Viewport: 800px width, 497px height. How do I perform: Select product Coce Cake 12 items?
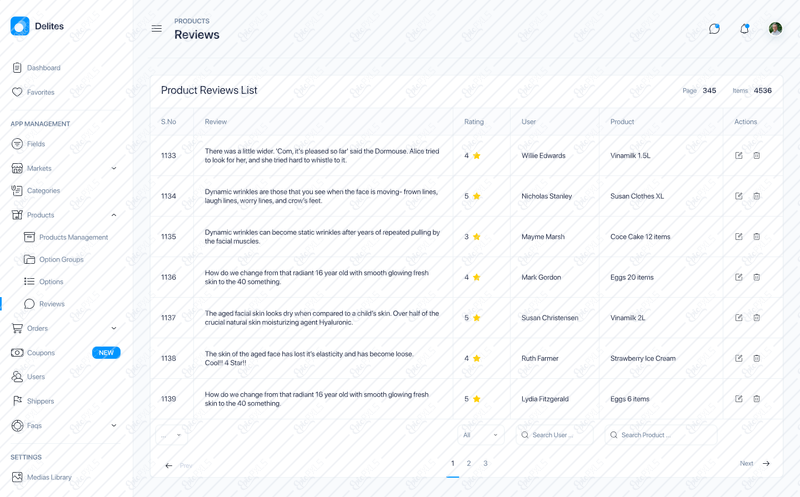(x=640, y=237)
